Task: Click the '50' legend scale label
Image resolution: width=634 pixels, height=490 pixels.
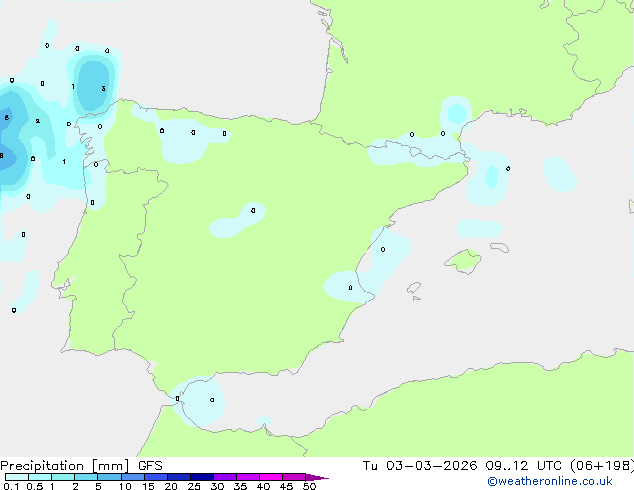Action: point(309,486)
